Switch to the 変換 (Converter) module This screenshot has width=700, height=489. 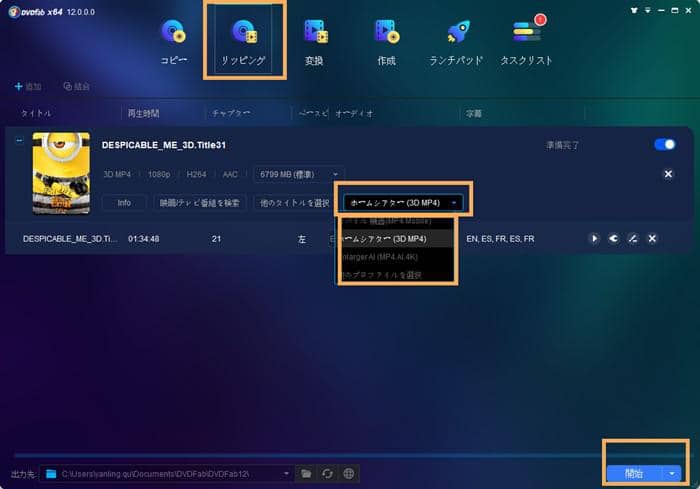tap(314, 43)
